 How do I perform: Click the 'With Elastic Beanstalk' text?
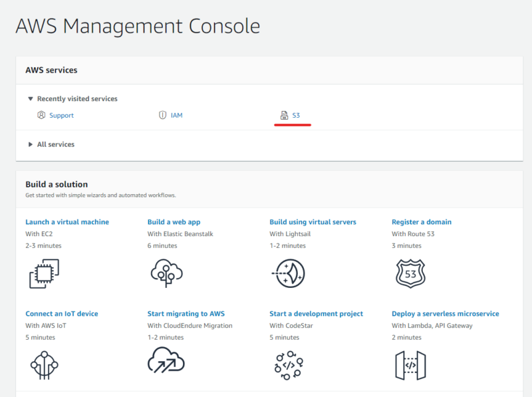click(180, 234)
